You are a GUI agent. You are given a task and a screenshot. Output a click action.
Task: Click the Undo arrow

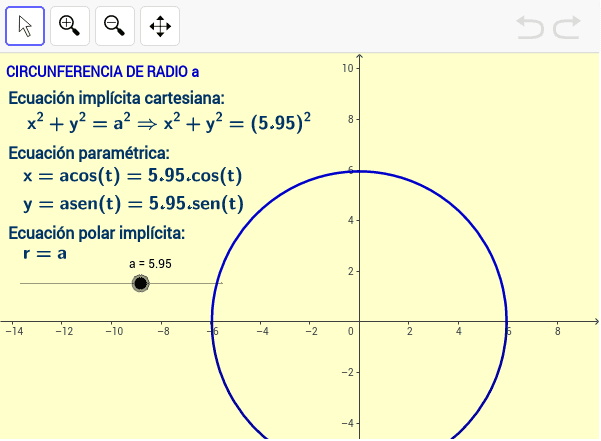[530, 27]
